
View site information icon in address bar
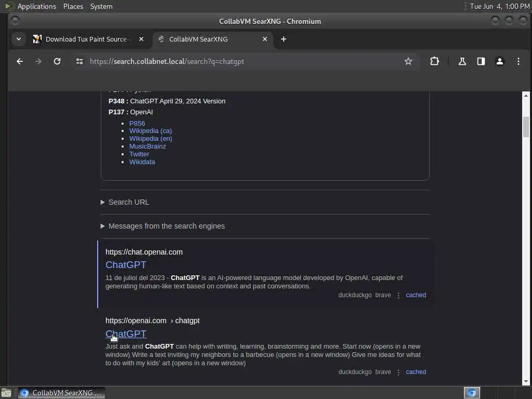click(x=79, y=61)
